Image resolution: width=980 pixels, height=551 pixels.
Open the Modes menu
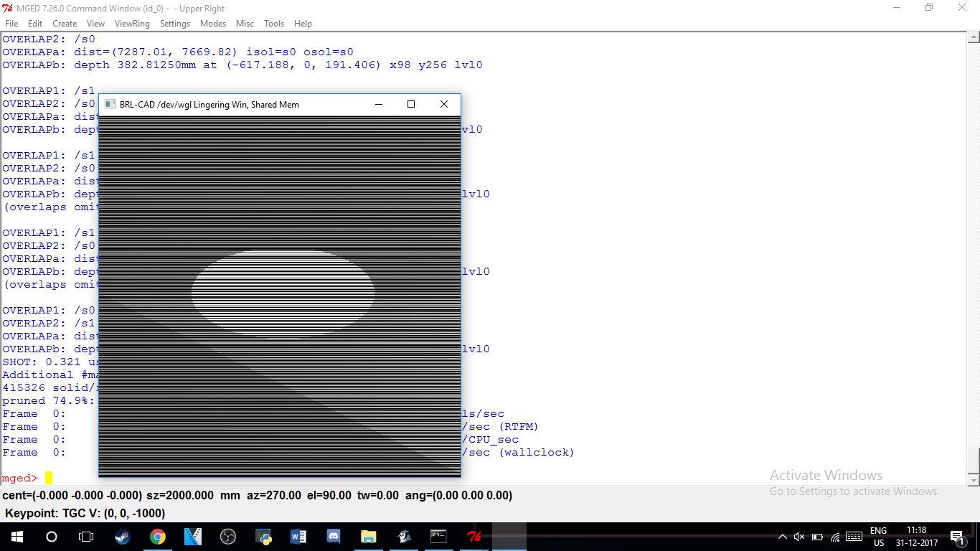click(x=213, y=24)
